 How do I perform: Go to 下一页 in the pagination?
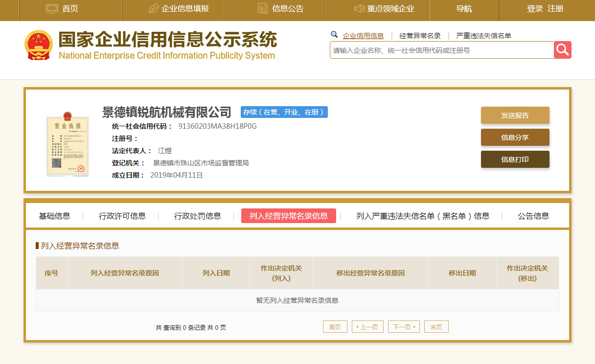pos(404,327)
